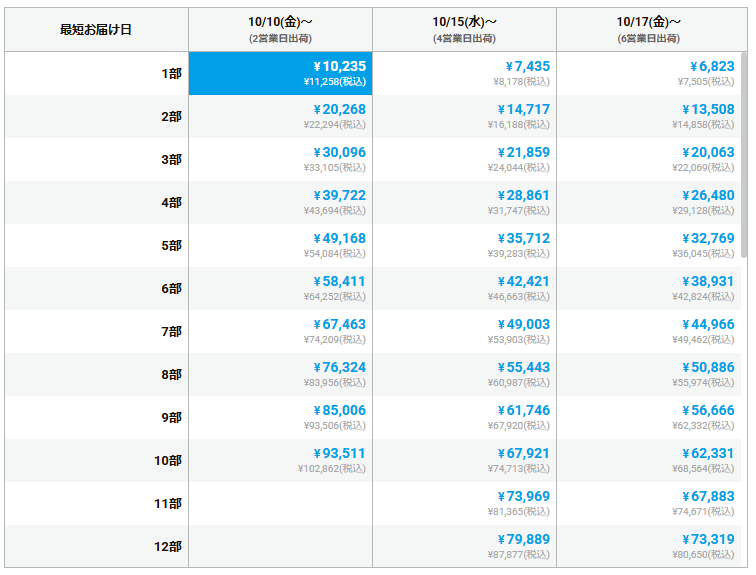Viewport: 756px width, 575px height.
Task: Click the 10/15(水) delivery column header
Action: tap(464, 29)
